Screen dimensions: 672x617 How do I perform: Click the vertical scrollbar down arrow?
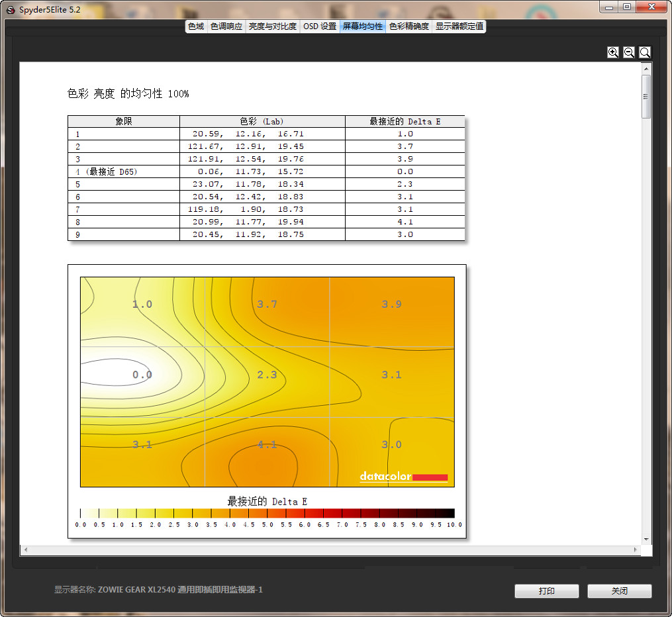pyautogui.click(x=647, y=539)
